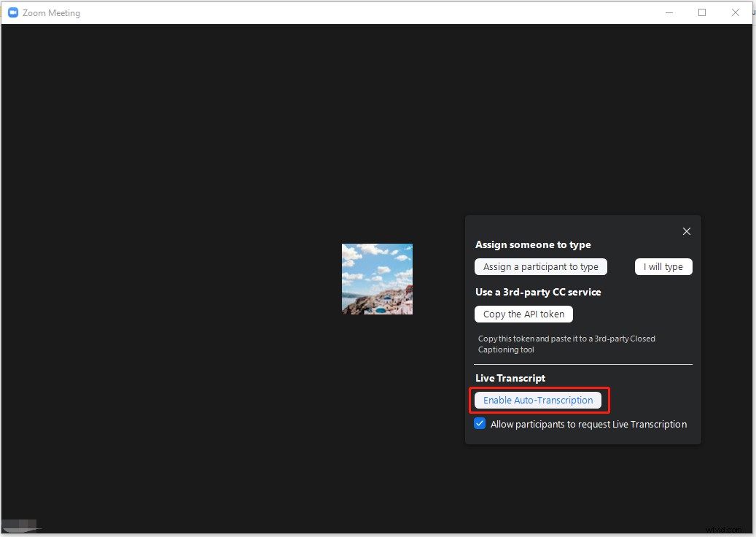The width and height of the screenshot is (756, 537).
Task: Click the Zoom logo in the title bar
Action: [x=12, y=12]
